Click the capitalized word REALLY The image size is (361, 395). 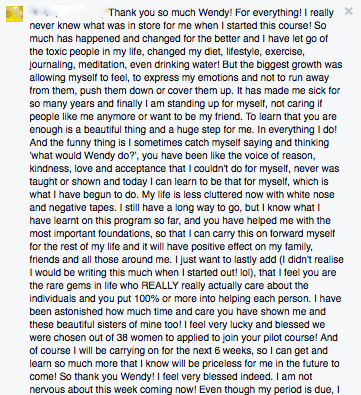click(160, 286)
